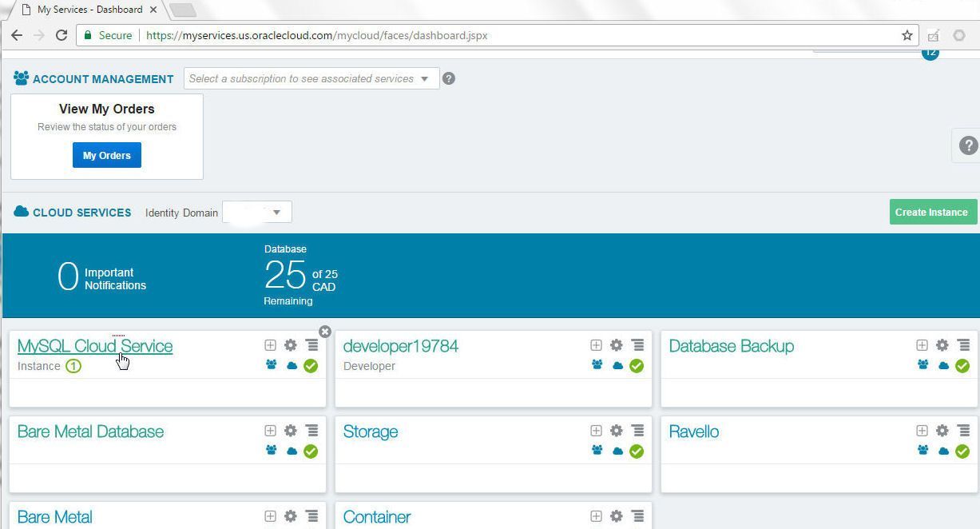Click the green status check on developer19784 tile
This screenshot has width=980, height=529.
637,366
